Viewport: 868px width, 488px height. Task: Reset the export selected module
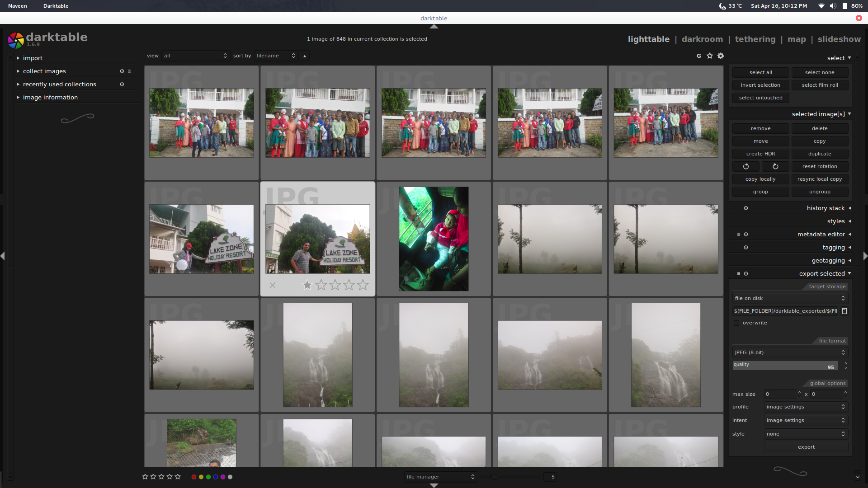(746, 274)
